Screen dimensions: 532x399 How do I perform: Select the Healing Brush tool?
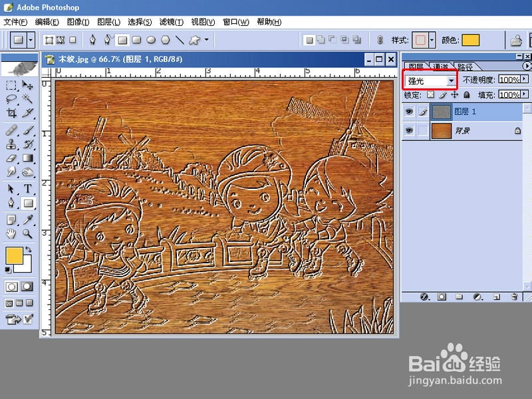point(11,130)
